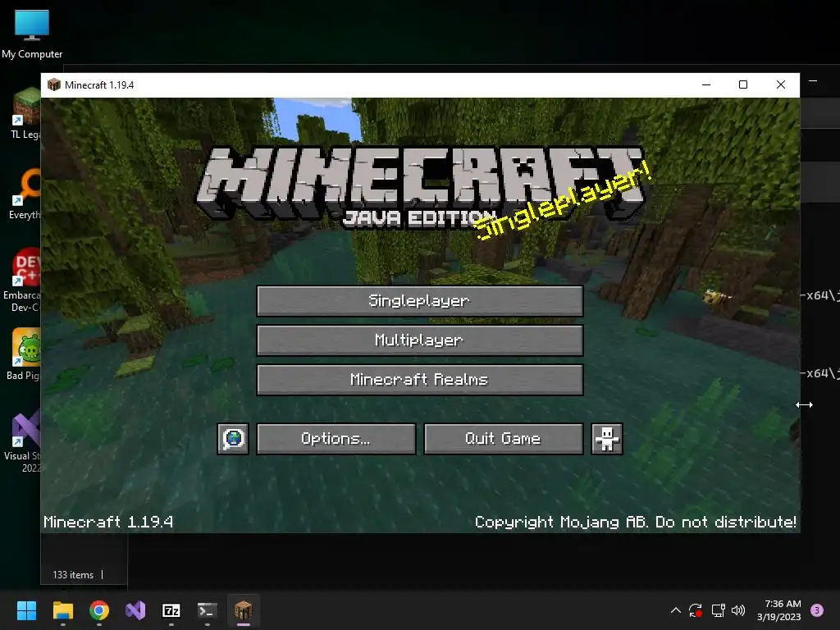The image size is (840, 630).
Task: Open My Computer desktop icon
Action: click(x=32, y=34)
